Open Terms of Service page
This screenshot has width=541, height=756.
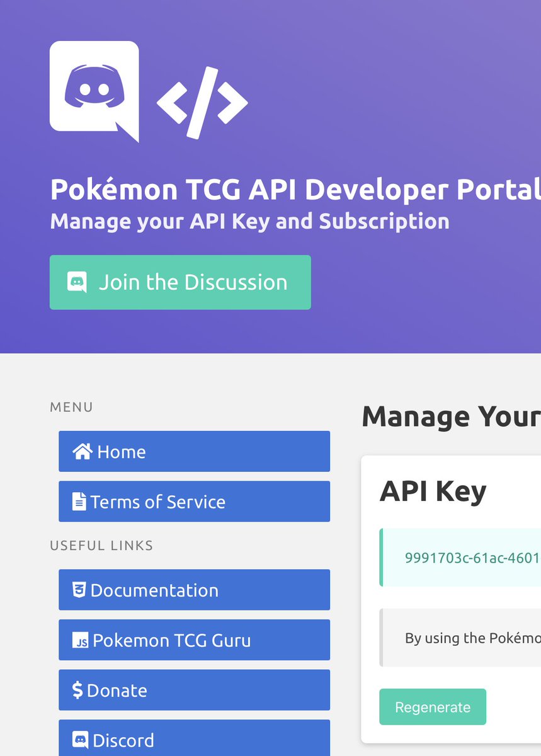[194, 501]
